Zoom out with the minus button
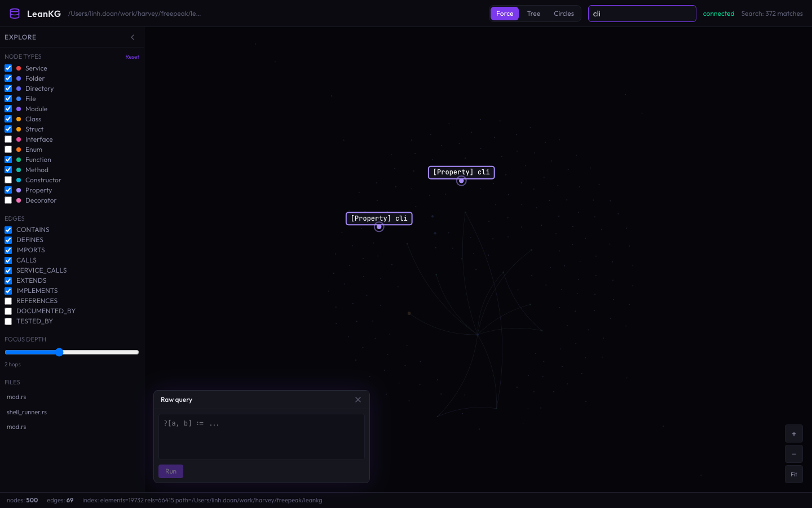The width and height of the screenshot is (812, 508). 794,454
